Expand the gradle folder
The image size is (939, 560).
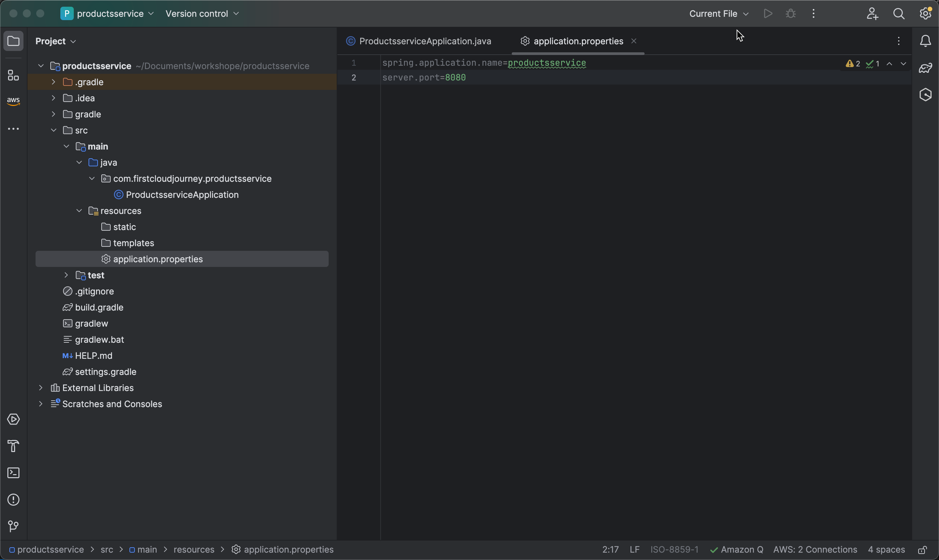(53, 114)
